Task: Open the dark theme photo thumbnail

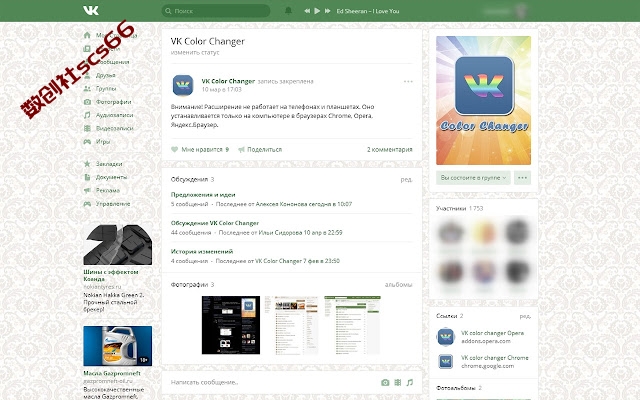Action: [231, 325]
